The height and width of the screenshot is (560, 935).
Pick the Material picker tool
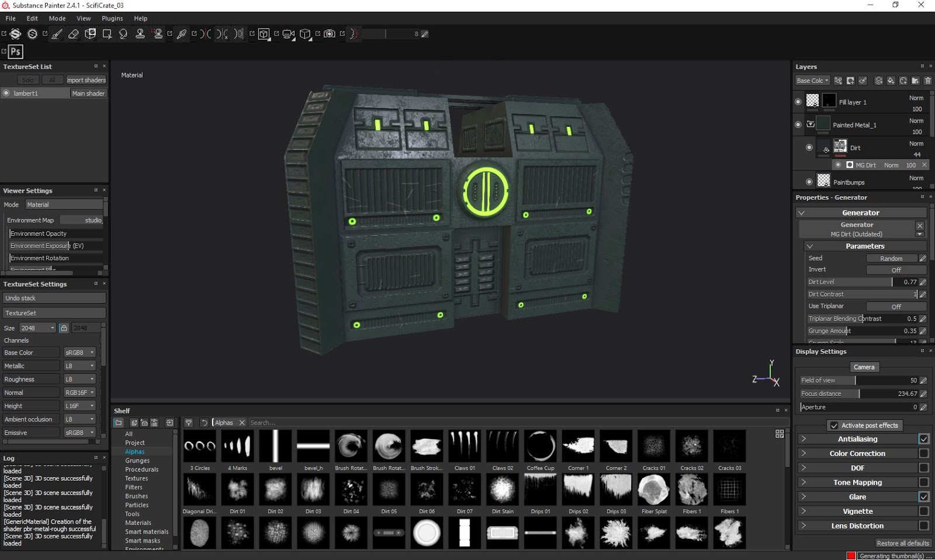point(181,34)
